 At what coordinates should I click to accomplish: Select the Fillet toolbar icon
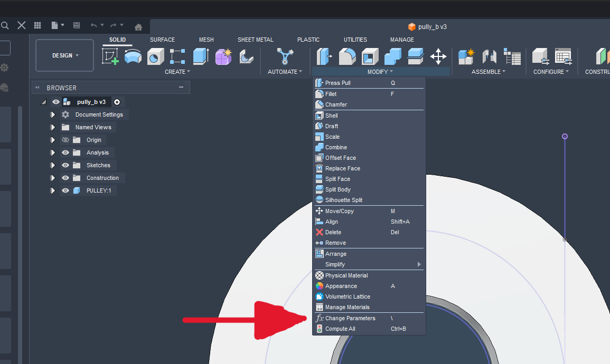[347, 56]
